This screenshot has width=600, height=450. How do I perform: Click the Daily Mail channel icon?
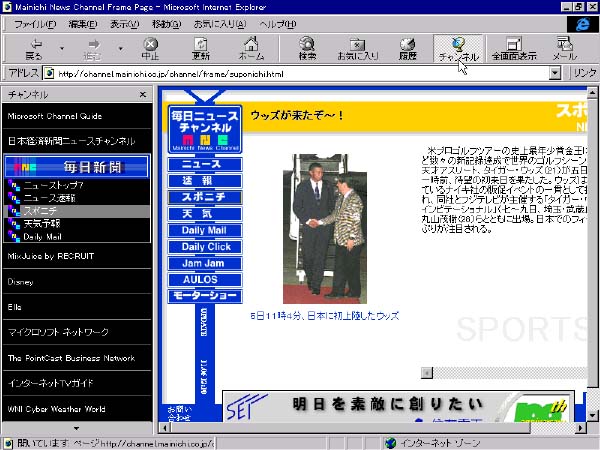14,236
